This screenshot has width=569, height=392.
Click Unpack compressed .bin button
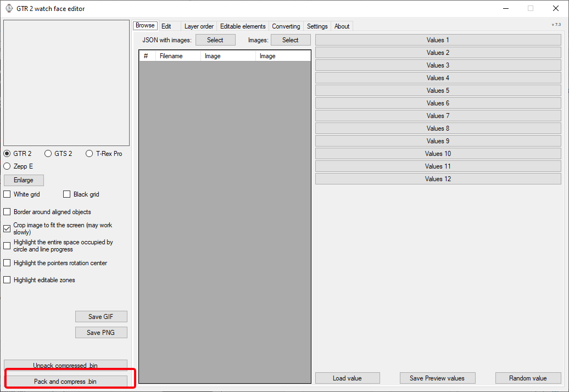point(65,365)
